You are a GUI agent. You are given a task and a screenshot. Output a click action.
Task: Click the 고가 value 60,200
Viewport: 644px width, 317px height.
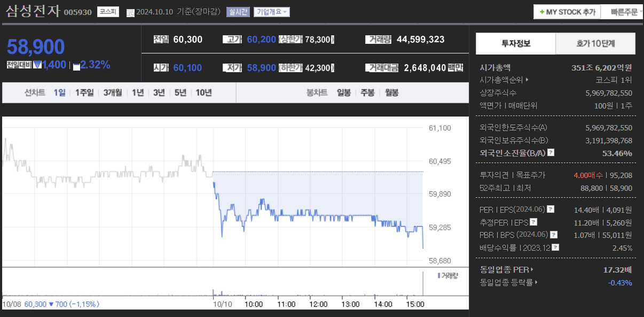pyautogui.click(x=262, y=40)
